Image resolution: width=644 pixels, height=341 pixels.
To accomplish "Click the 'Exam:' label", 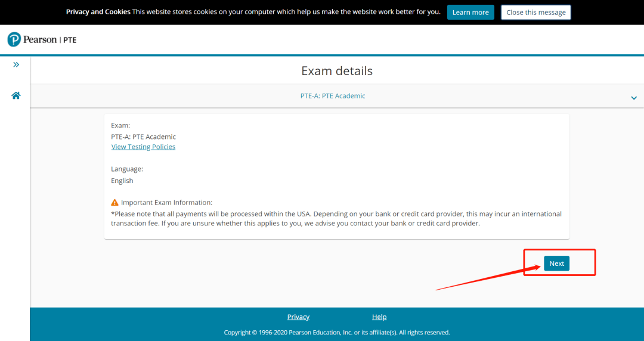I will pos(120,125).
